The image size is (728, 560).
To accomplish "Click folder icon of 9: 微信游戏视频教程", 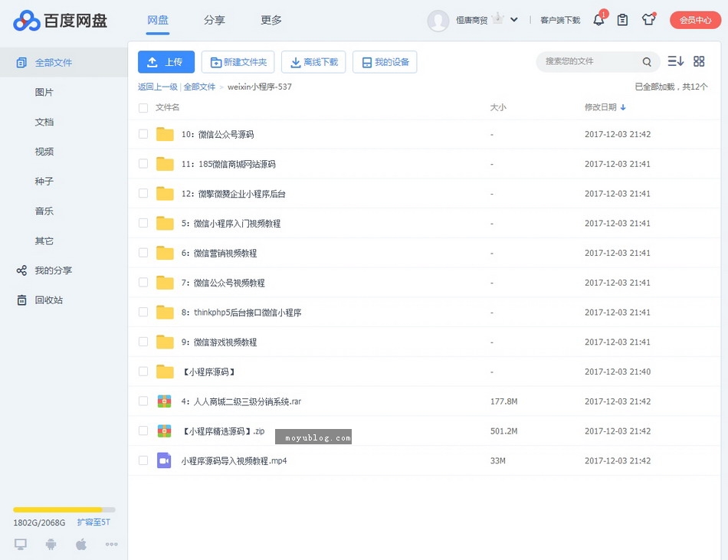I will click(x=165, y=342).
